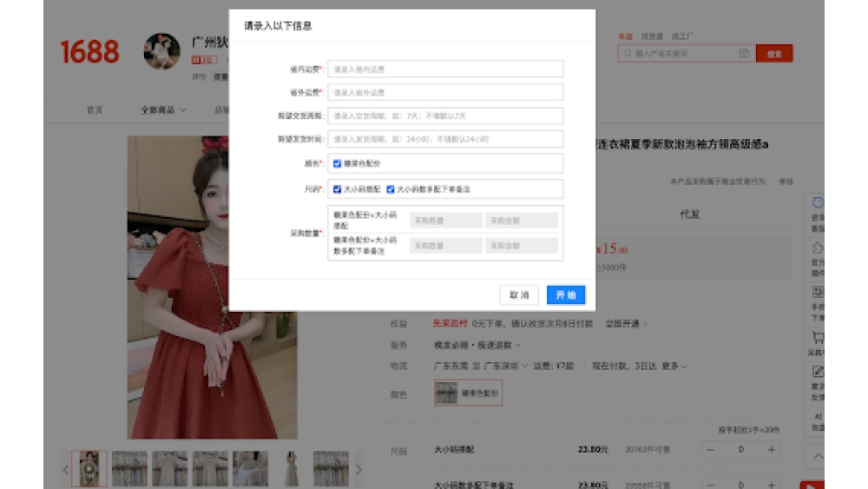Select the 糖果色配份 color swatch
868x489 pixels.
pyautogui.click(x=468, y=393)
